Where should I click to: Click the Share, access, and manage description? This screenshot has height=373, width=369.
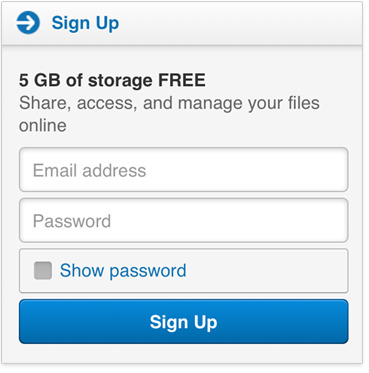point(169,114)
